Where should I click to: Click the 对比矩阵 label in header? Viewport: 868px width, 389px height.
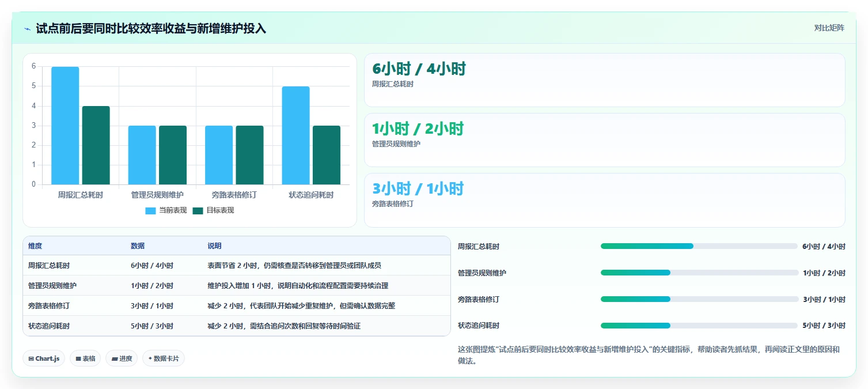829,28
